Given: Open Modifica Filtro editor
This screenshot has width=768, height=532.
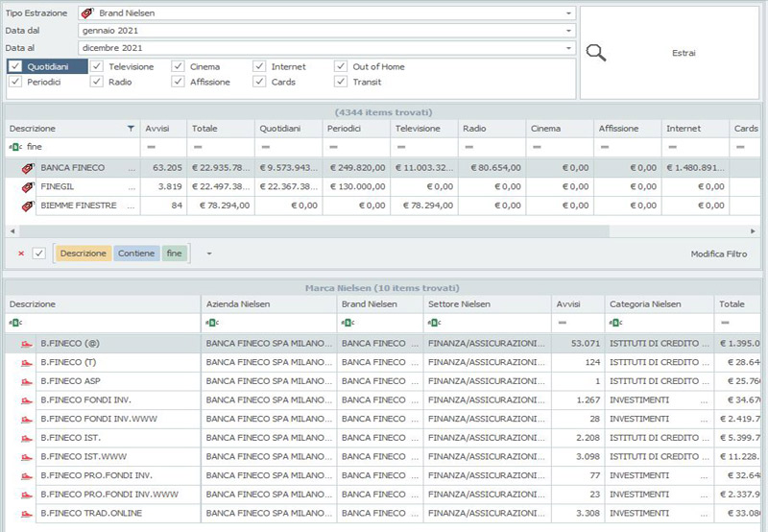Looking at the screenshot, I should click(x=718, y=254).
